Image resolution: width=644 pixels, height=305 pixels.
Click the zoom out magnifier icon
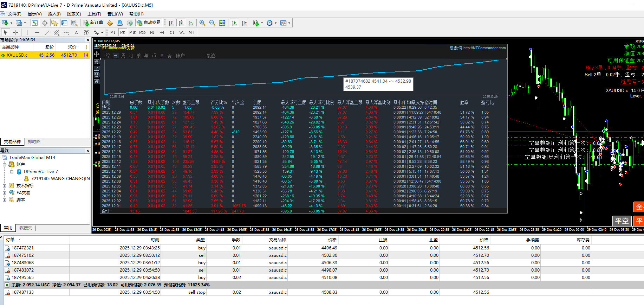[212, 23]
